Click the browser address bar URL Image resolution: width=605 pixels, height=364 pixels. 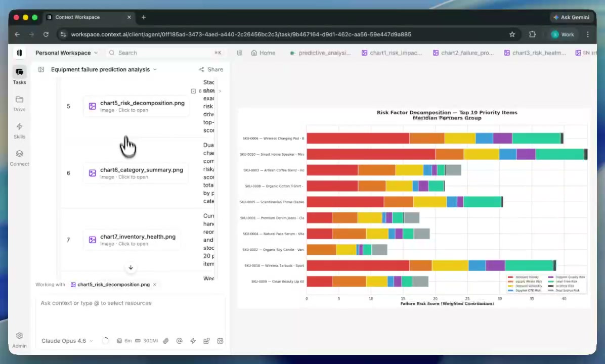[x=241, y=34]
